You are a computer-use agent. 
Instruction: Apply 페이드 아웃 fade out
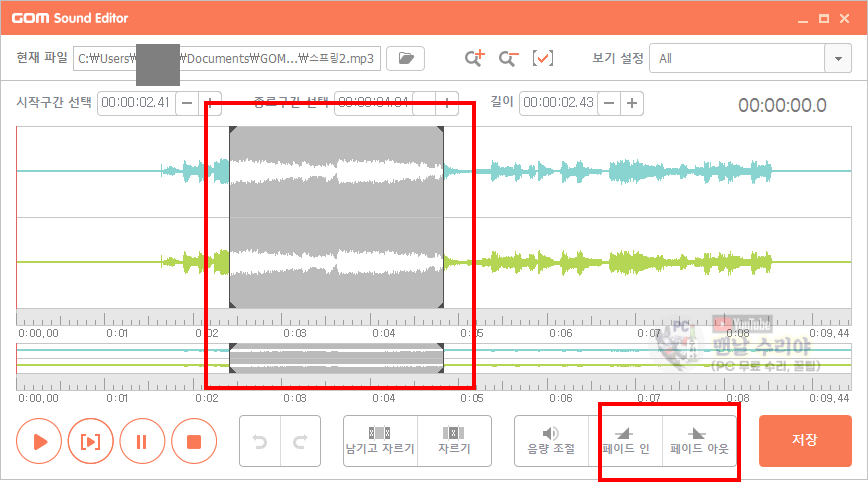[x=699, y=441]
